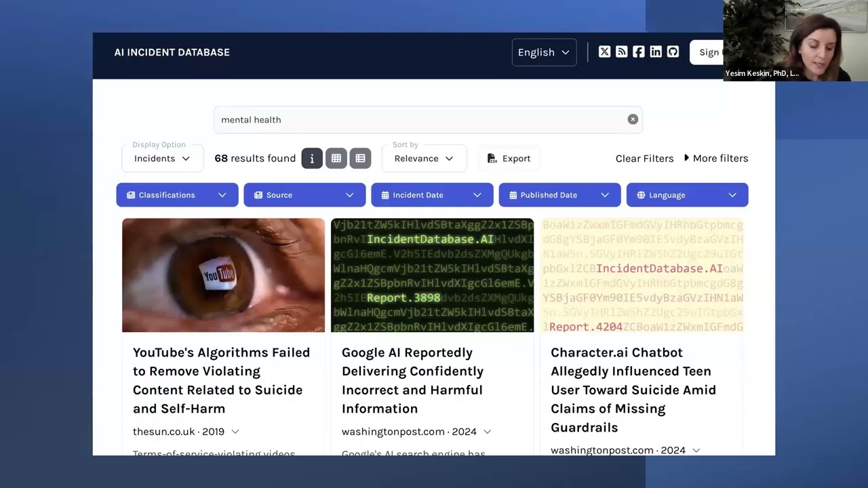Open Google AI Reportedly Delivering incident title
The image size is (868, 488).
click(412, 380)
